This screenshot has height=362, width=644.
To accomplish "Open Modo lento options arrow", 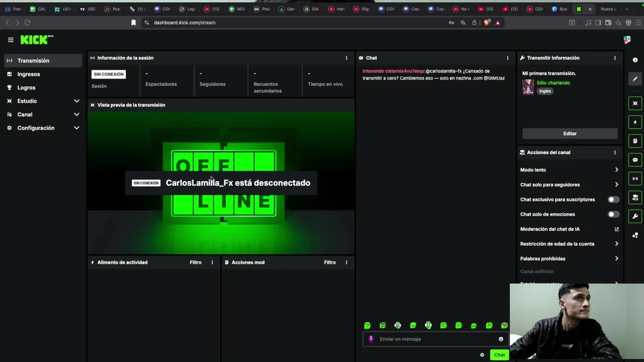I will coord(616,170).
